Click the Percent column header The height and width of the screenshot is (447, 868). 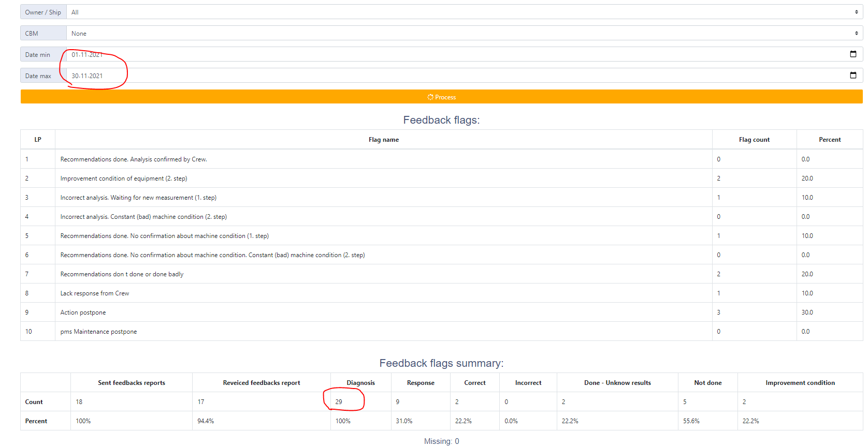pos(829,140)
